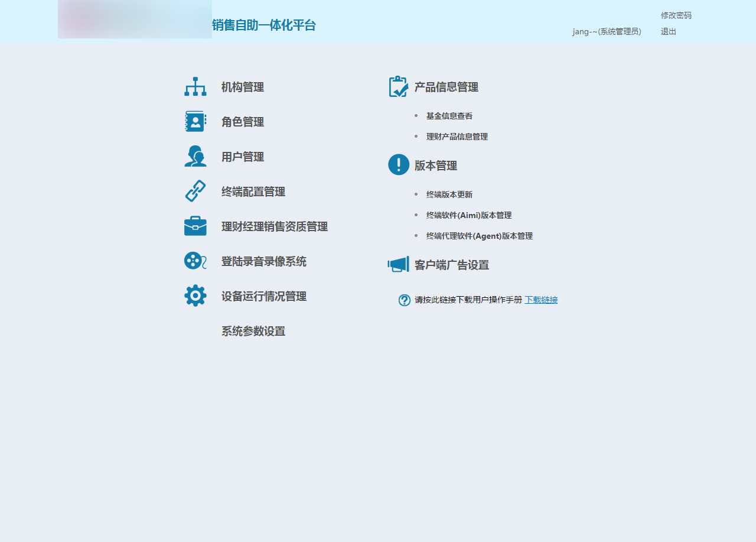Click the exclamation circle icon for 版本管理
The height and width of the screenshot is (542, 756).
(x=399, y=165)
